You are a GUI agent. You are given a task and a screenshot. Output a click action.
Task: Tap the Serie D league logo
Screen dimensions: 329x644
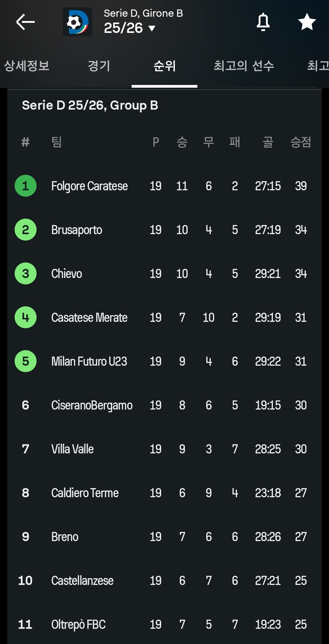point(77,22)
